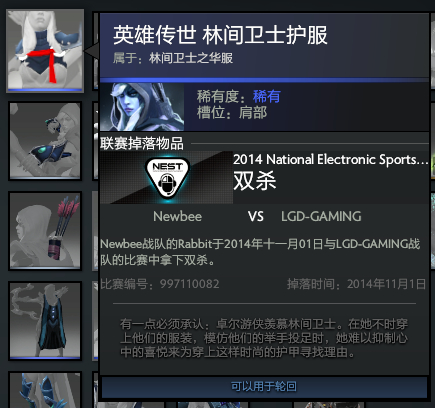Click the drop date 2014年11月1日
Viewport: 435px width, 408px height.
(386, 284)
